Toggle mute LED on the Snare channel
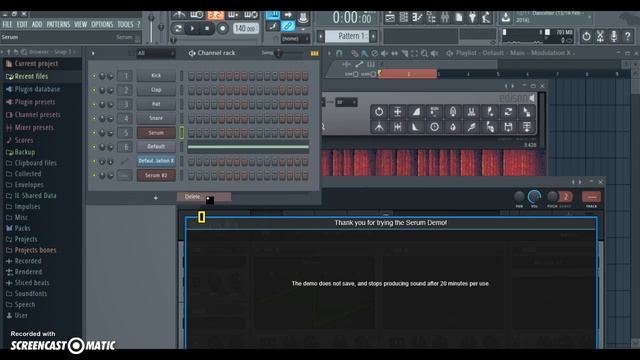640x360 pixels. pyautogui.click(x=94, y=118)
